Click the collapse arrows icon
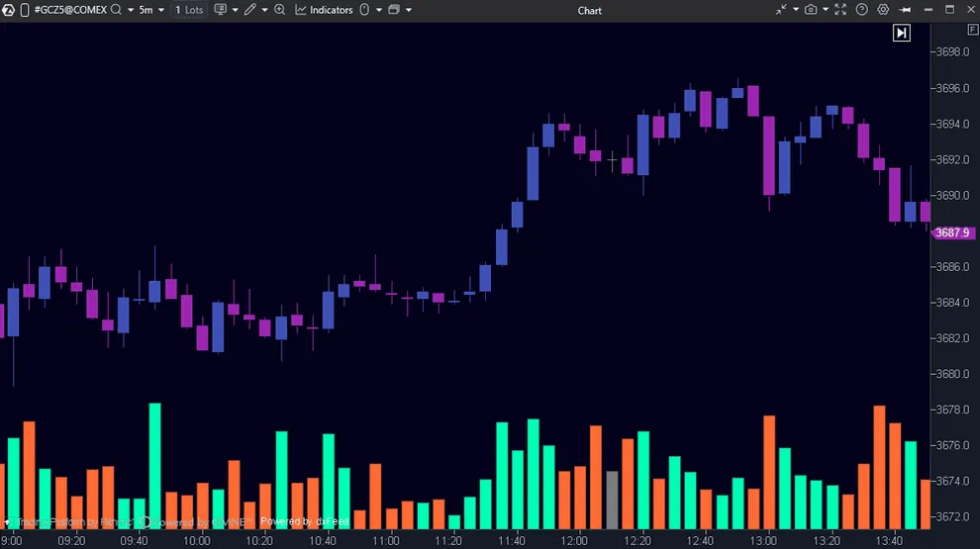Image resolution: width=980 pixels, height=549 pixels. click(x=781, y=10)
